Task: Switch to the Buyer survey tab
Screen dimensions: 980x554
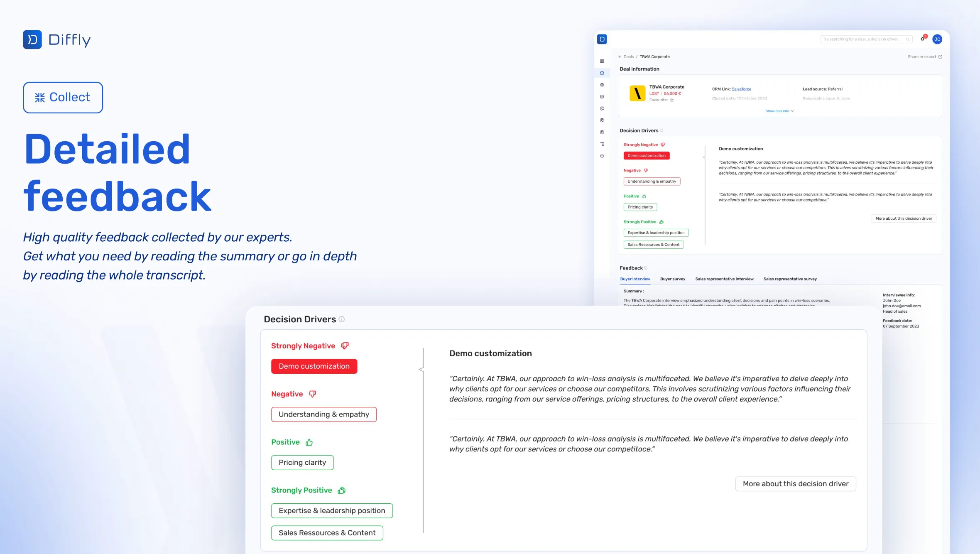Action: (x=672, y=279)
